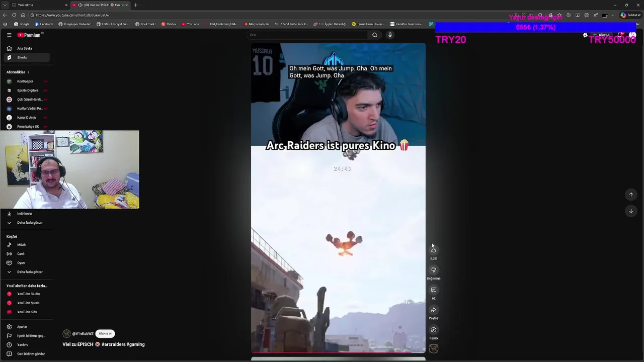Go to previous Short with up arrow
The image size is (644, 362).
coord(631,195)
